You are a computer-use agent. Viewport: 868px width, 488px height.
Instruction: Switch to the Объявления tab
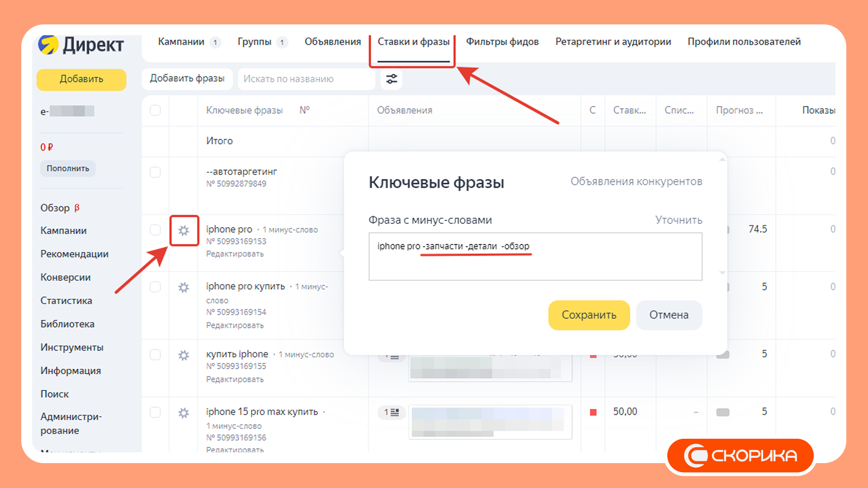click(x=333, y=42)
